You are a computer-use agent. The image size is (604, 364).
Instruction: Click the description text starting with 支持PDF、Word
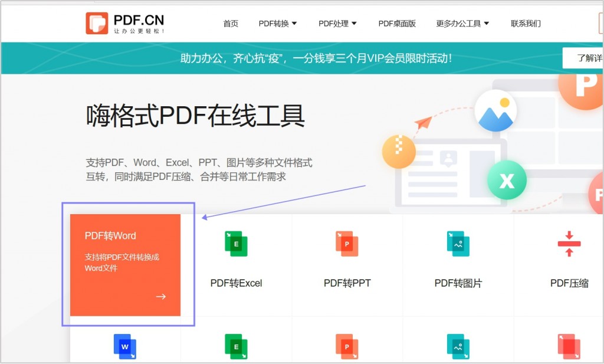point(199,169)
